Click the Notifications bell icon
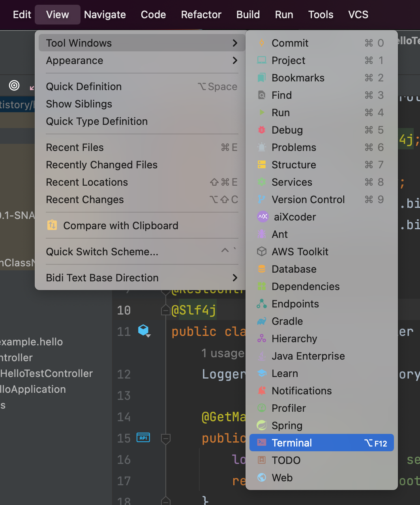 pyautogui.click(x=261, y=390)
